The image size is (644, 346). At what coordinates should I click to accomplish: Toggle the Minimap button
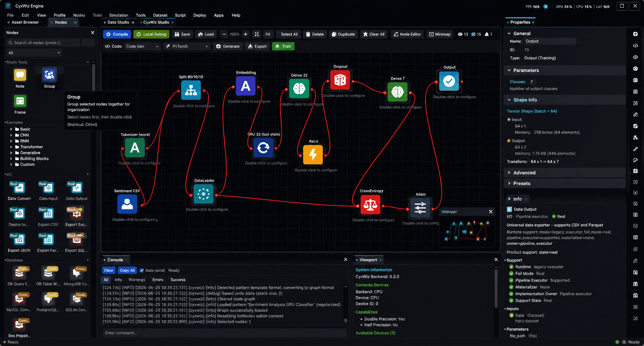[439, 34]
